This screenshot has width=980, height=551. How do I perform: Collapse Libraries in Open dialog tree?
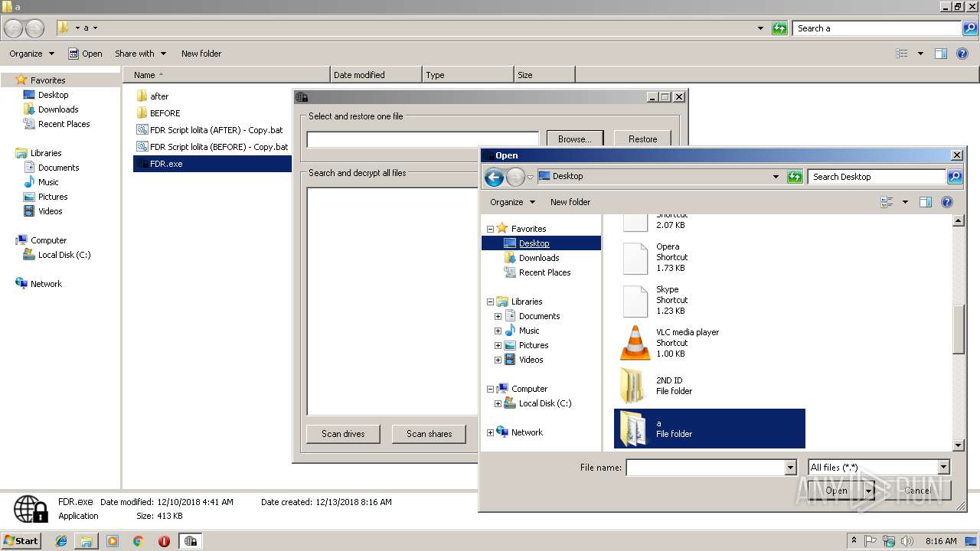coord(490,302)
